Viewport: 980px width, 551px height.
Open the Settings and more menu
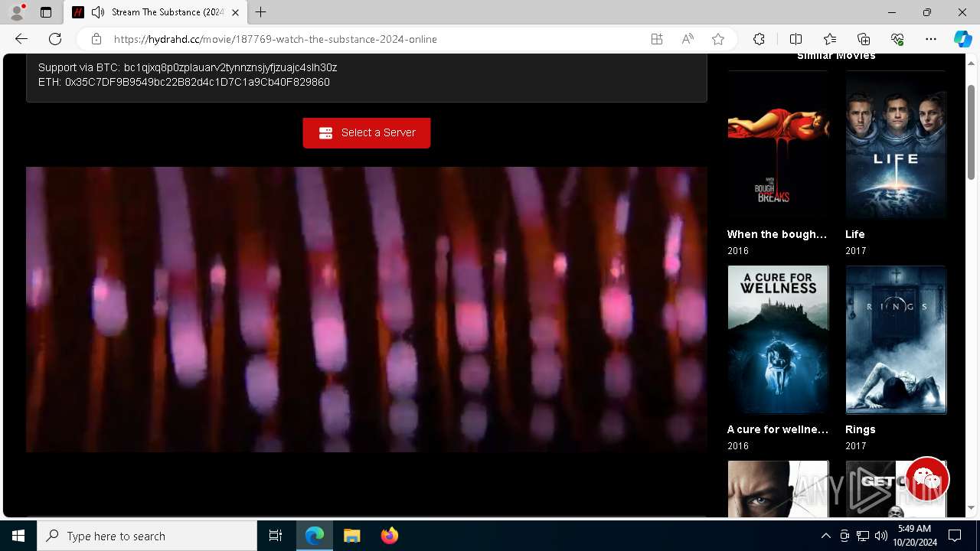click(x=931, y=39)
